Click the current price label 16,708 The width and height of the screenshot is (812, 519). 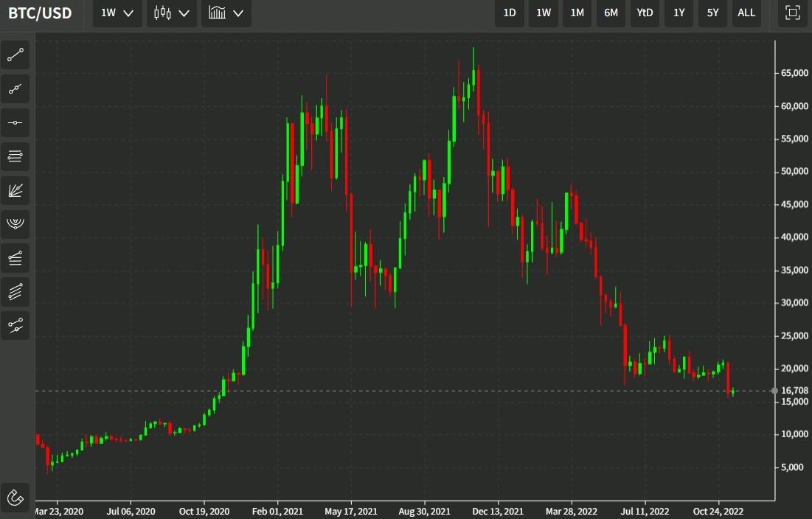coord(794,391)
